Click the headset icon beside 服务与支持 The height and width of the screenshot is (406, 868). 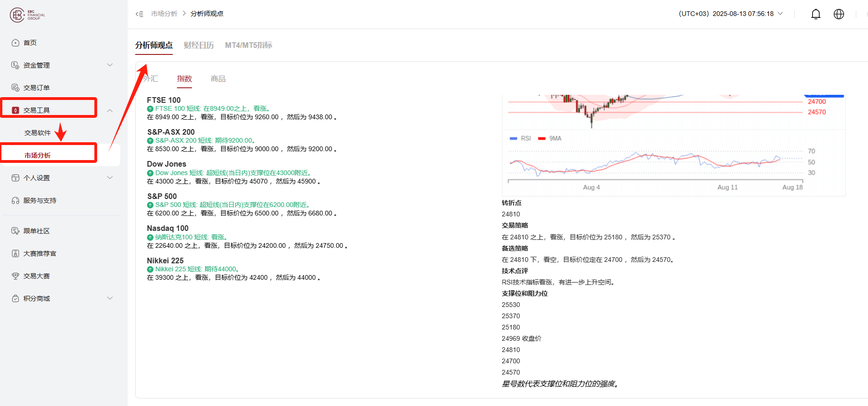pyautogui.click(x=15, y=200)
